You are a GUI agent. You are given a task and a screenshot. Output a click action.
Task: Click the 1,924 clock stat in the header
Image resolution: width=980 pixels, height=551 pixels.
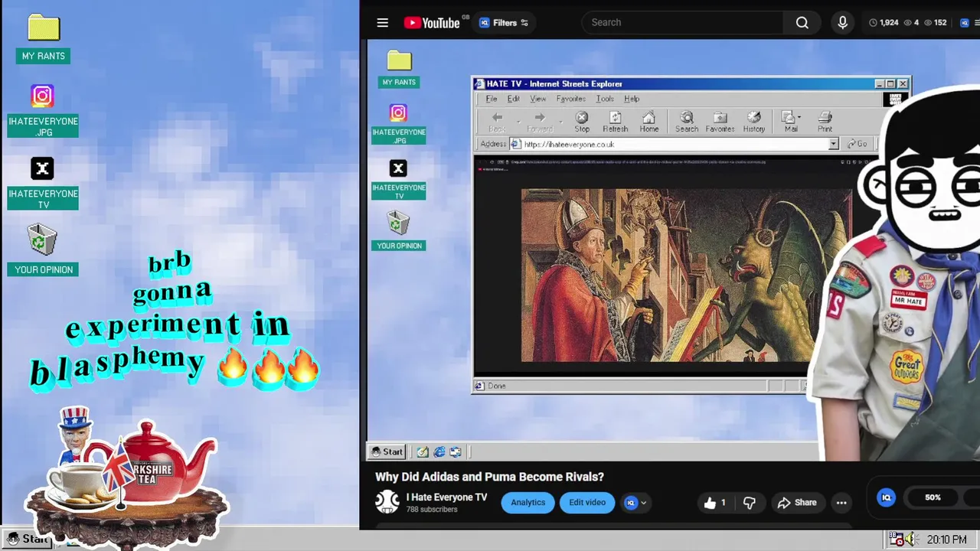[884, 23]
